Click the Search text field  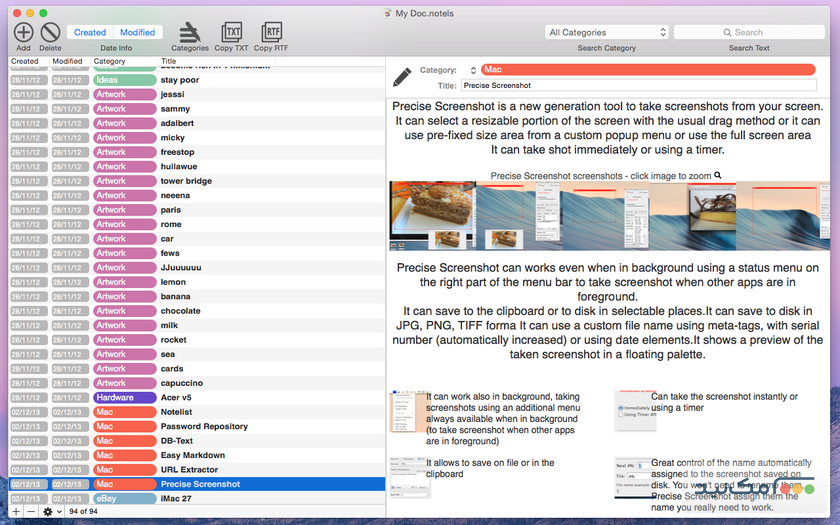tap(749, 32)
